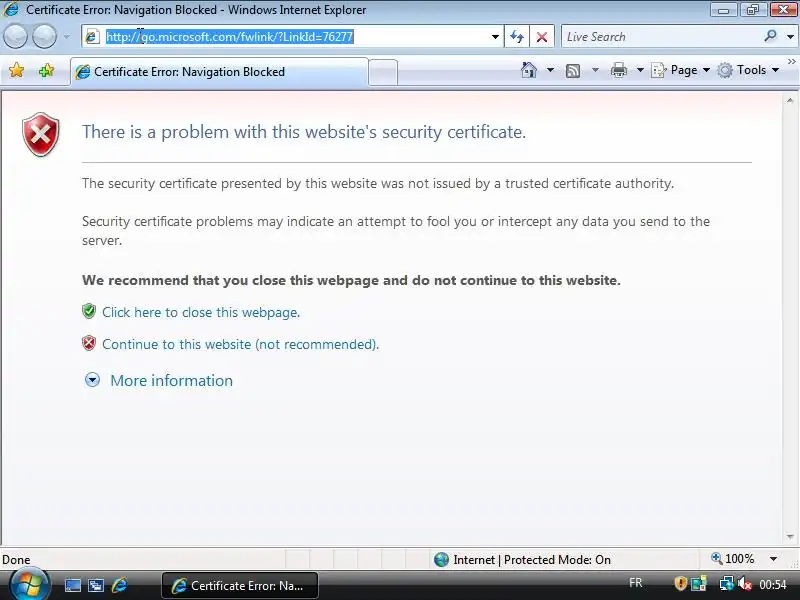Click the toolbar overflow chevron
Viewport: 800px width, 600px height.
click(x=791, y=62)
